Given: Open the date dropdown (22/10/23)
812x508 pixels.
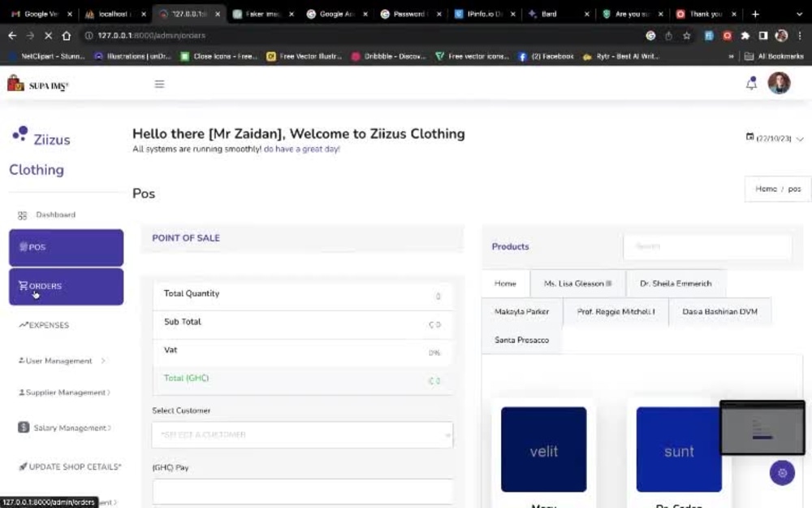Looking at the screenshot, I should pyautogui.click(x=775, y=138).
